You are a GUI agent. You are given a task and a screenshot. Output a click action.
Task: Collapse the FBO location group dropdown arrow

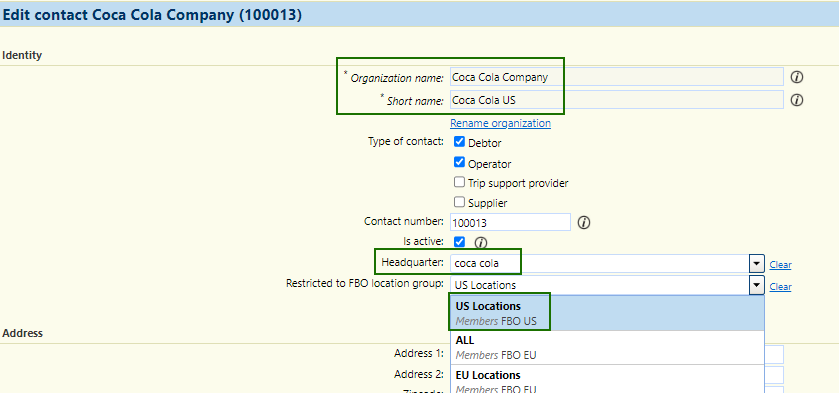click(x=756, y=286)
